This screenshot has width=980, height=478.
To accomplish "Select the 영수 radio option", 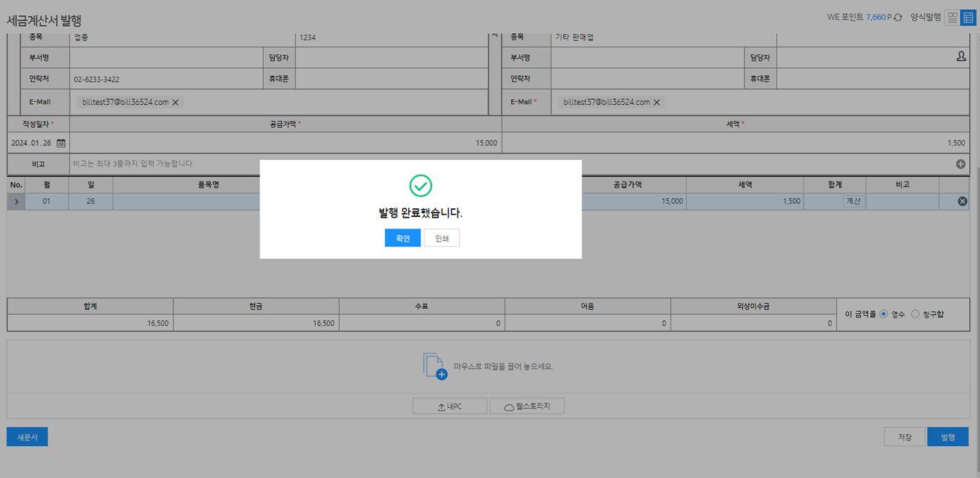I will point(884,315).
